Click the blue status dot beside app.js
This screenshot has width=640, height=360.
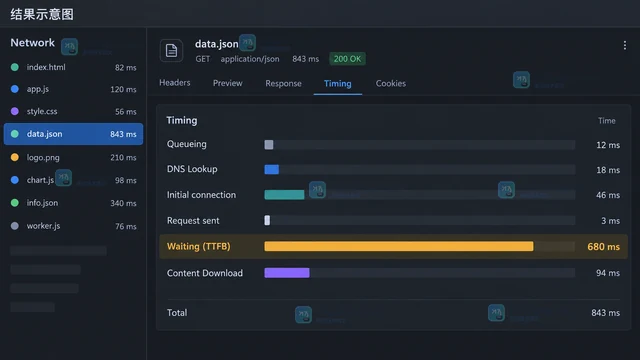point(15,89)
